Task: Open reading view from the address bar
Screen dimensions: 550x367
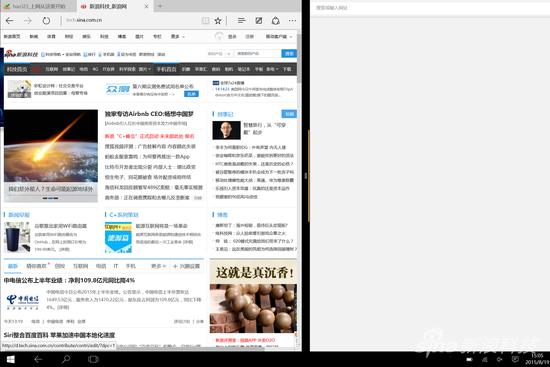Action: click(x=206, y=21)
